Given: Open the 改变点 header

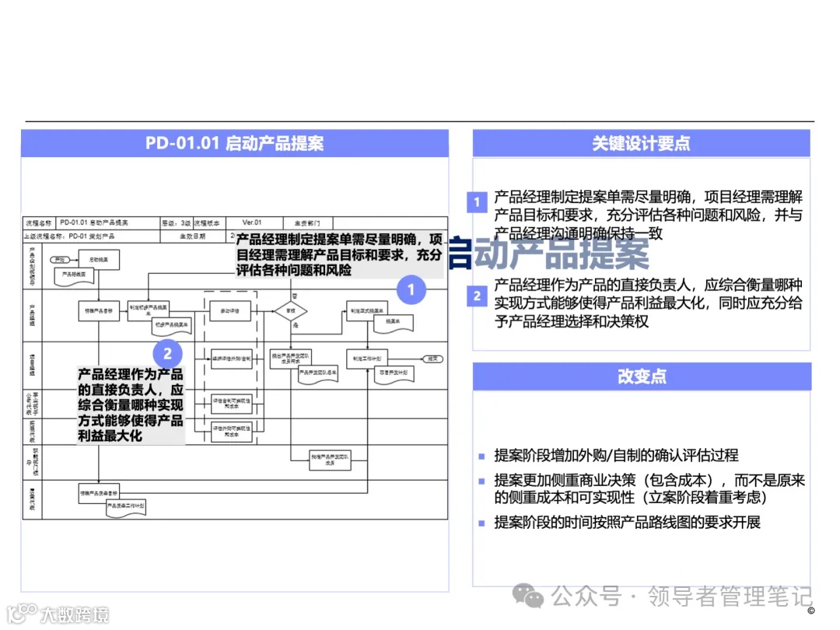Looking at the screenshot, I should (642, 376).
